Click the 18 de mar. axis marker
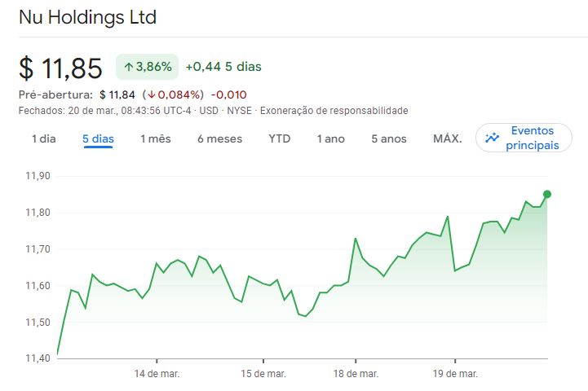This screenshot has height=391, width=588. pos(356,374)
